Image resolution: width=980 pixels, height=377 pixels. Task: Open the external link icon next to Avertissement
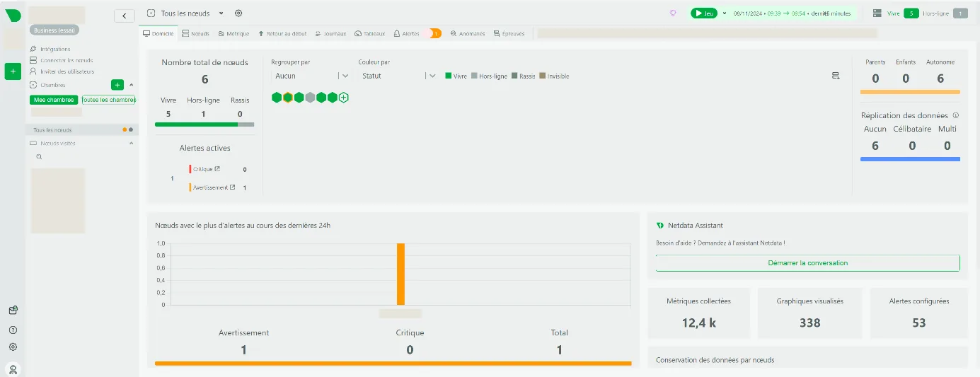click(x=233, y=187)
